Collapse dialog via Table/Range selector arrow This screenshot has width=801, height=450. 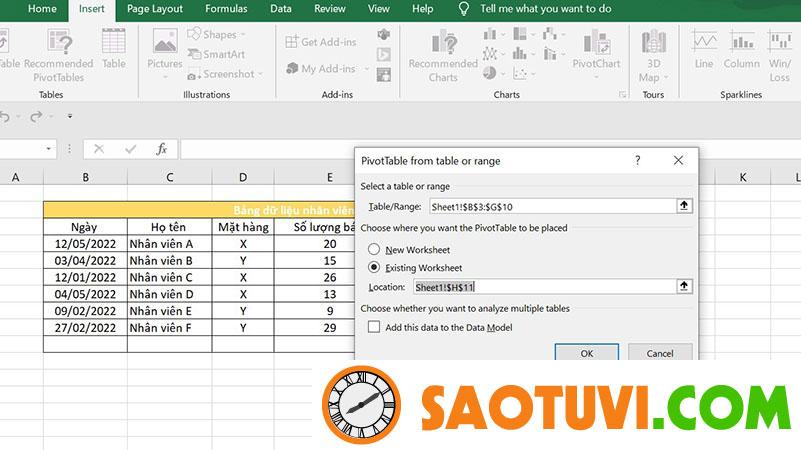[x=684, y=206]
